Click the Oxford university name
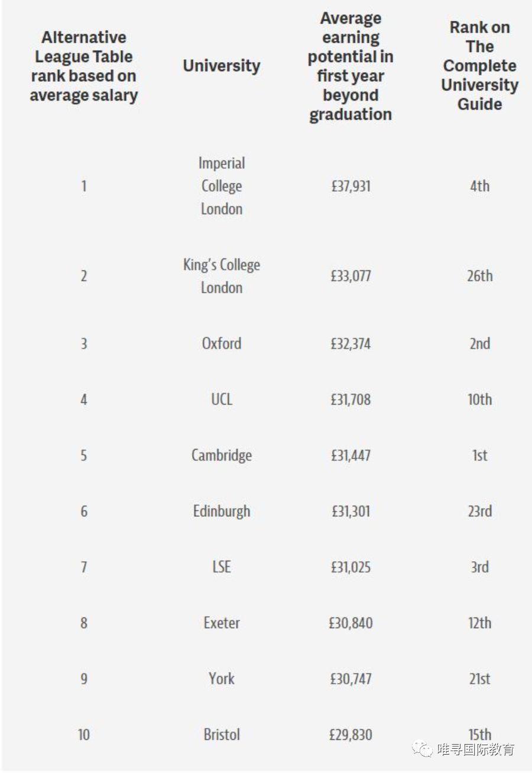Image resolution: width=532 pixels, height=773 pixels. pos(222,343)
